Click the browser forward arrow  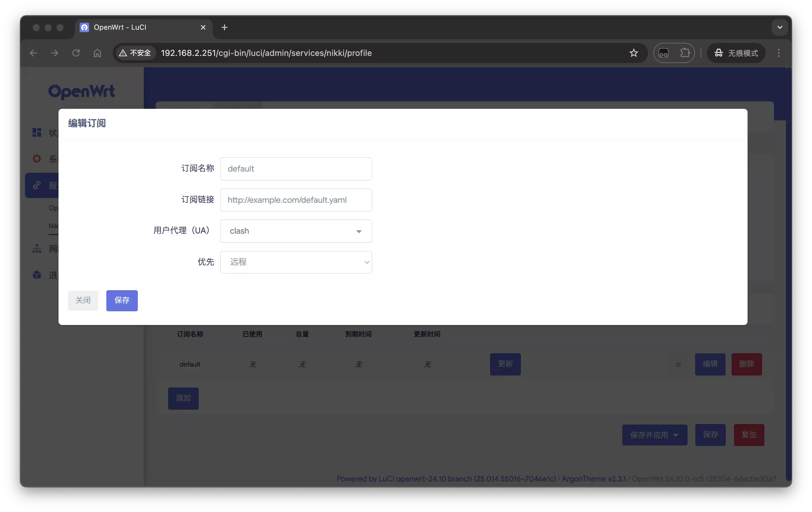[x=54, y=53]
